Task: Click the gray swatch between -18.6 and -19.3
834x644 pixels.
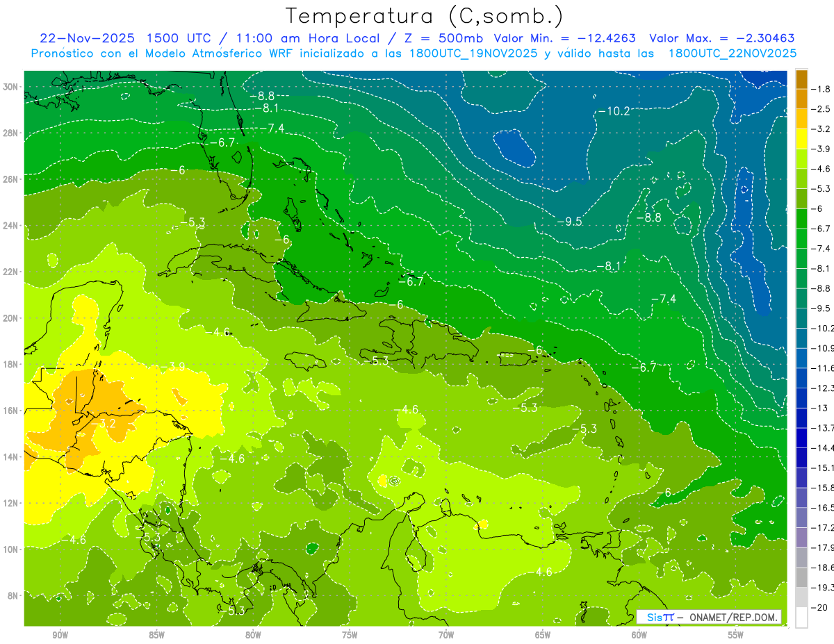Action: [x=801, y=577]
